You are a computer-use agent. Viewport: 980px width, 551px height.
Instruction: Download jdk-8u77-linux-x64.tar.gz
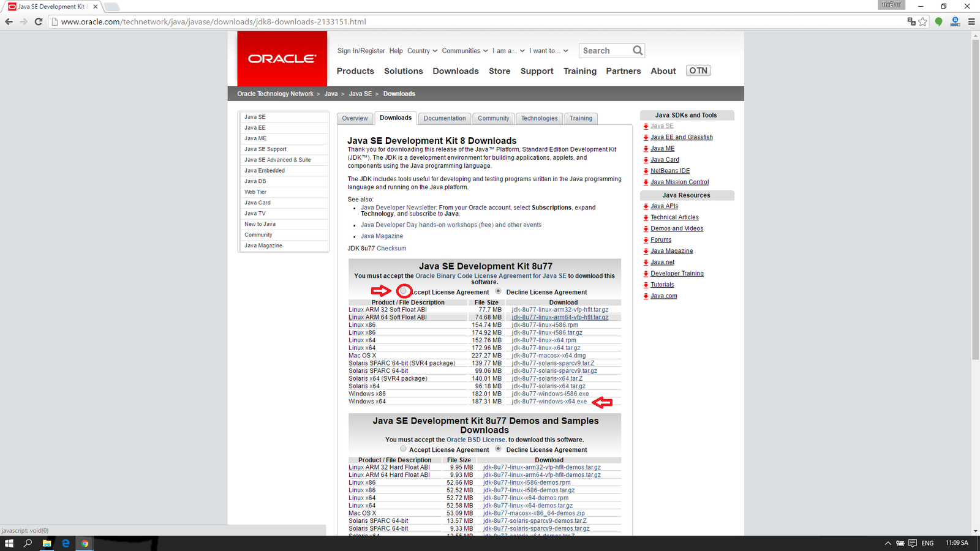point(546,348)
